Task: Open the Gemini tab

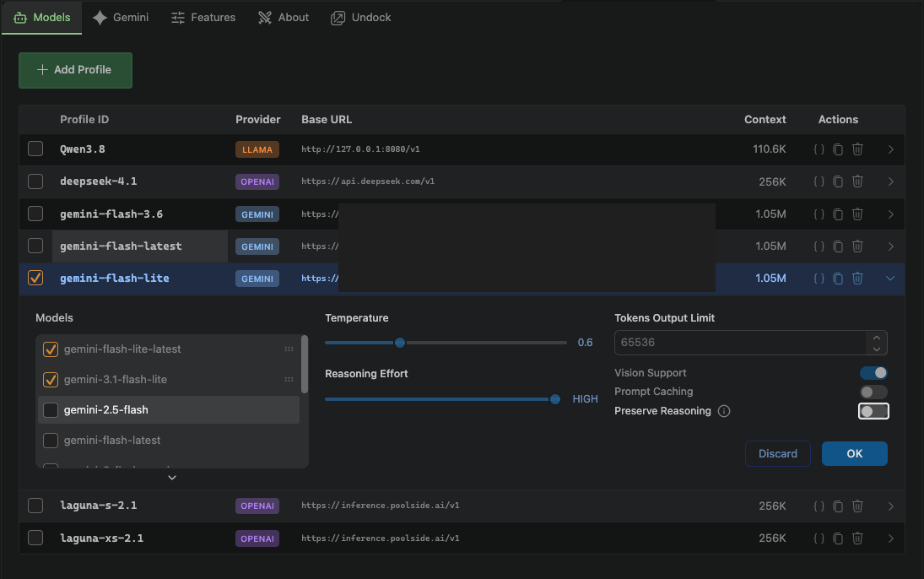Action: [121, 18]
